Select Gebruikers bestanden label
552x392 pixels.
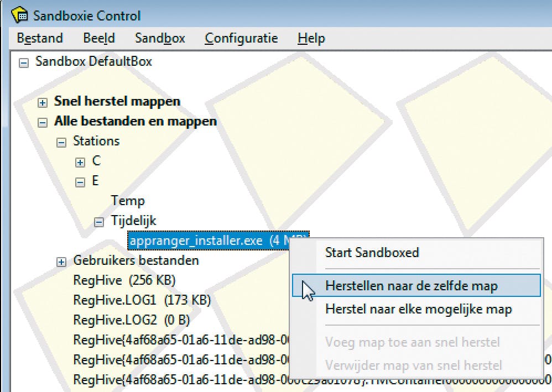point(136,260)
